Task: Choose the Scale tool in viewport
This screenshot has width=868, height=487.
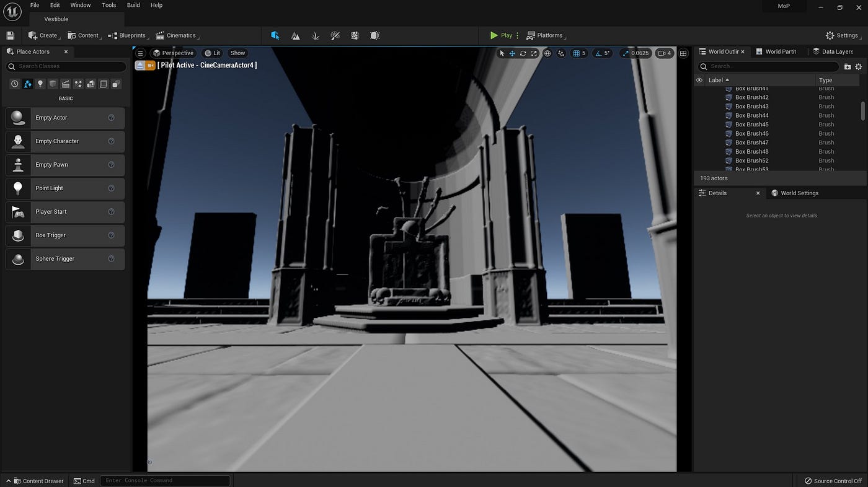Action: click(x=534, y=53)
